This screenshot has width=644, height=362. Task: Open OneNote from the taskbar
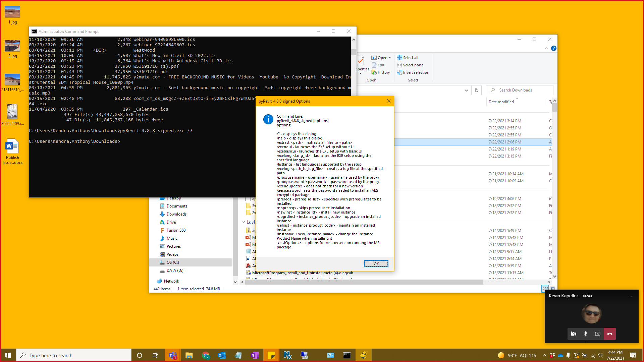click(255, 355)
